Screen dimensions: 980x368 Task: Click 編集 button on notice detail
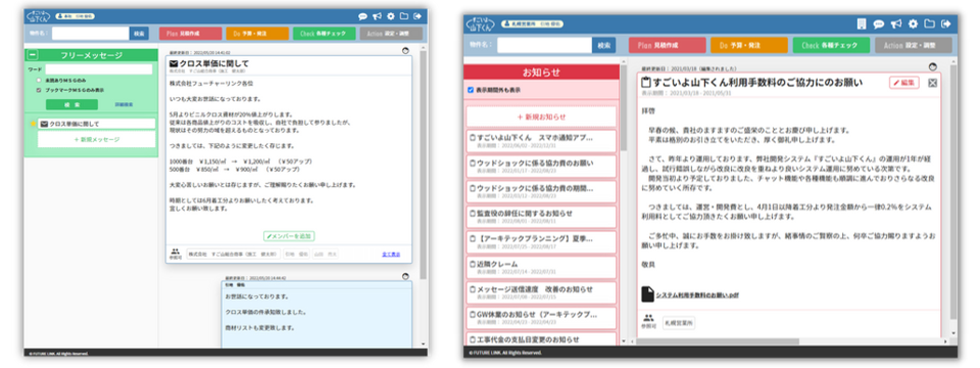click(904, 83)
